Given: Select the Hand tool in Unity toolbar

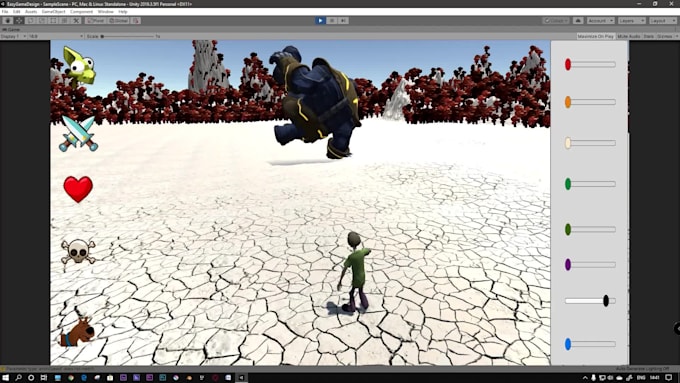Looking at the screenshot, I should [7, 20].
